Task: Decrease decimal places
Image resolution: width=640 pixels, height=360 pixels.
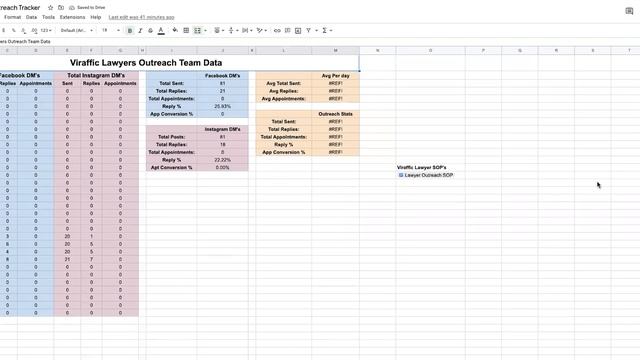Action: pos(24,31)
